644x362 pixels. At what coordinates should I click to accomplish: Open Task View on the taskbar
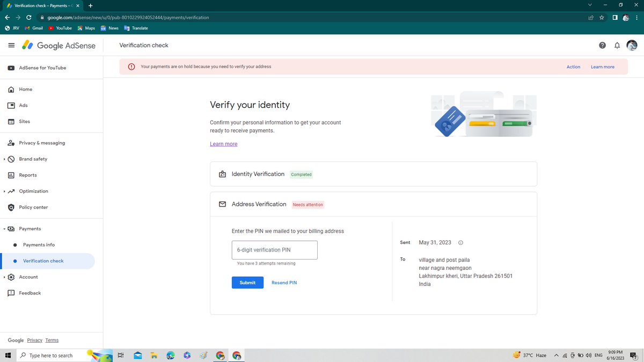click(x=121, y=355)
